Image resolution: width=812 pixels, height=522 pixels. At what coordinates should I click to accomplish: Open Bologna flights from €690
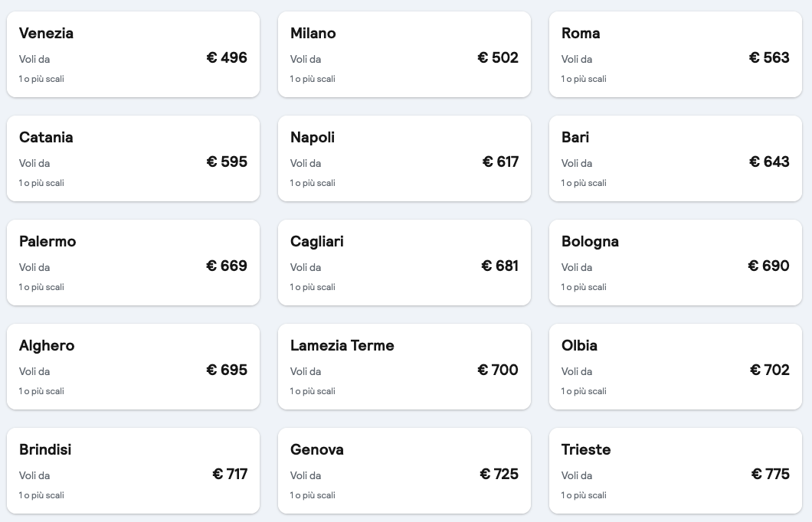click(x=676, y=263)
